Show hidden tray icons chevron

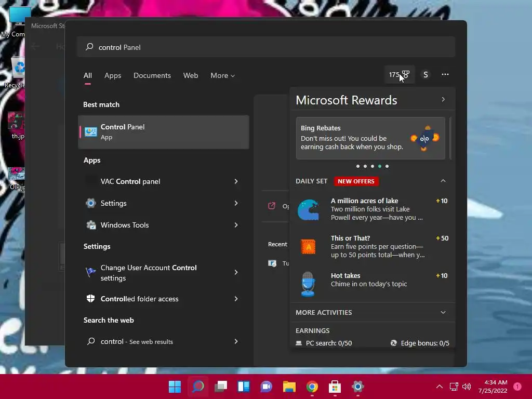[440, 387]
